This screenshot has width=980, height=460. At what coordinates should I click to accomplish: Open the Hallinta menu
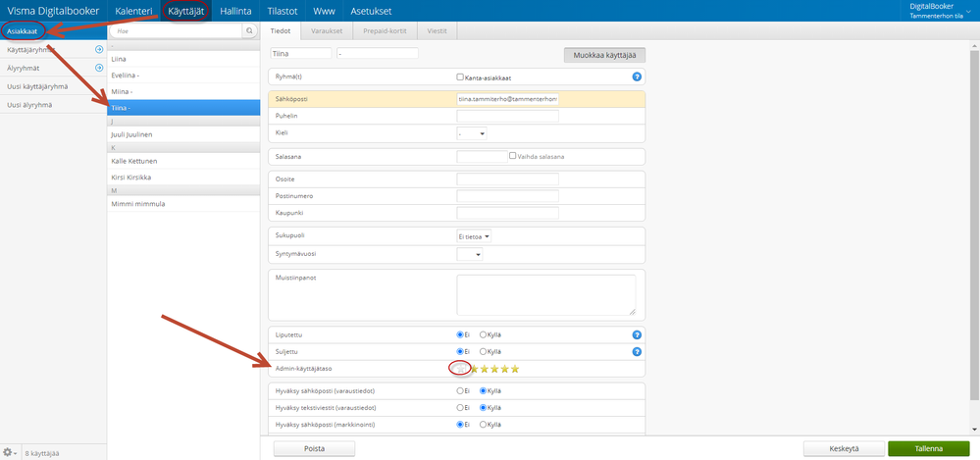pyautogui.click(x=235, y=11)
